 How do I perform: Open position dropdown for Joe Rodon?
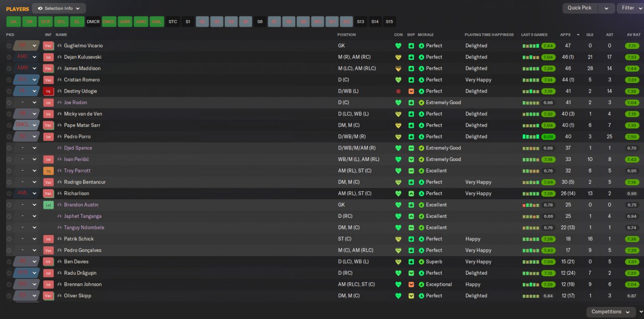click(x=27, y=103)
